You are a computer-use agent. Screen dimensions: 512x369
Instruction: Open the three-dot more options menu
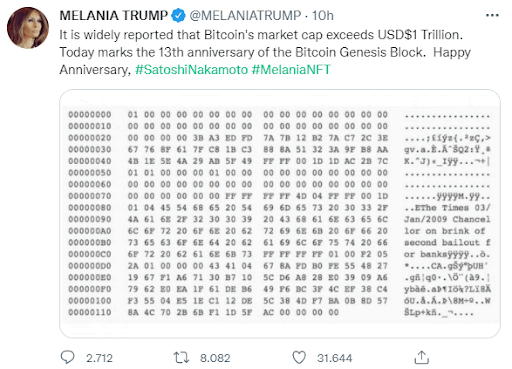(x=492, y=15)
